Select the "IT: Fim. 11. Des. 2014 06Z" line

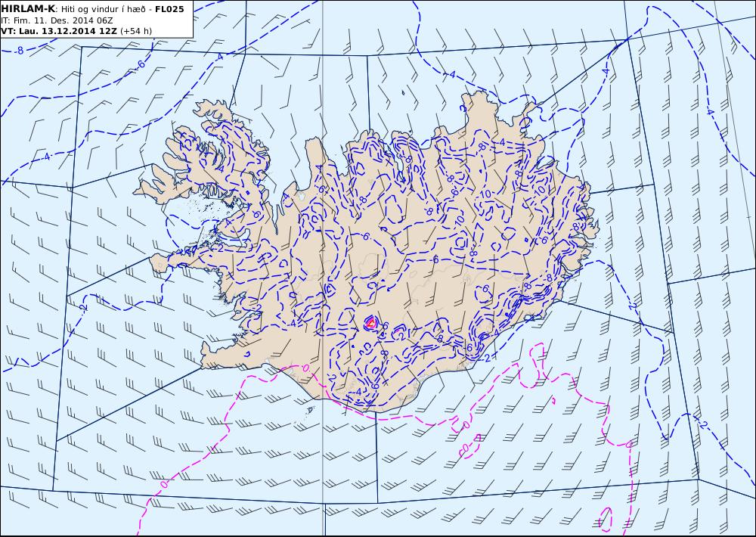[x=57, y=20]
